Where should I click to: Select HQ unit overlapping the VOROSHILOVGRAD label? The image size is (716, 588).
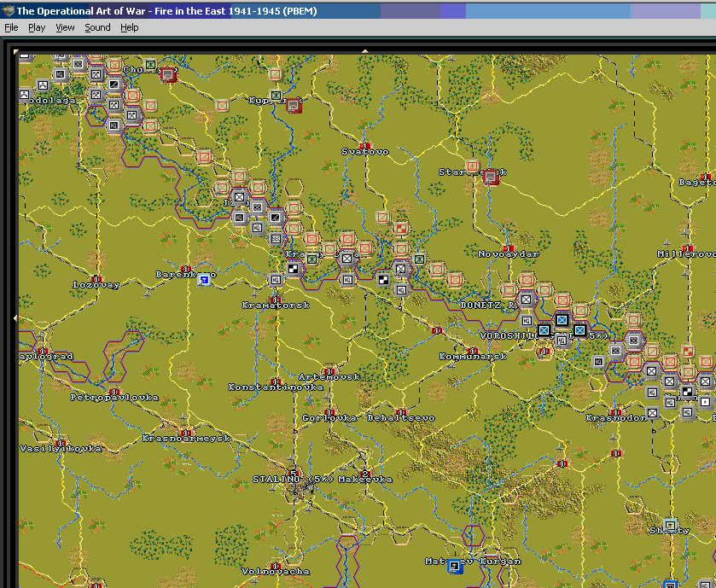coord(562,341)
